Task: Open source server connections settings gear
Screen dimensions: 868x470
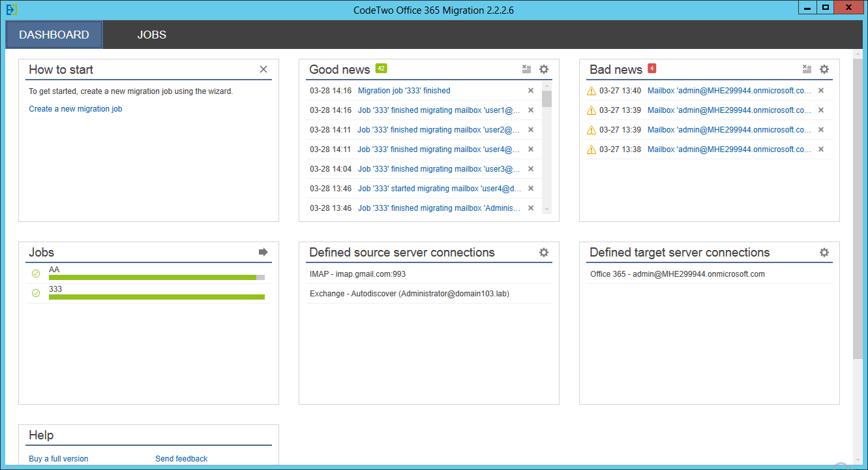Action: pos(544,252)
